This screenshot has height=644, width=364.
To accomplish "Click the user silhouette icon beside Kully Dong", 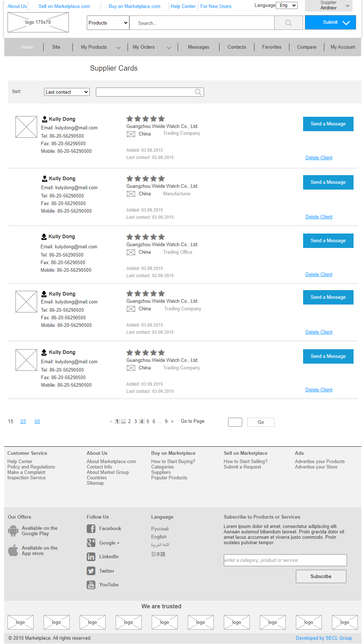I will (x=44, y=119).
